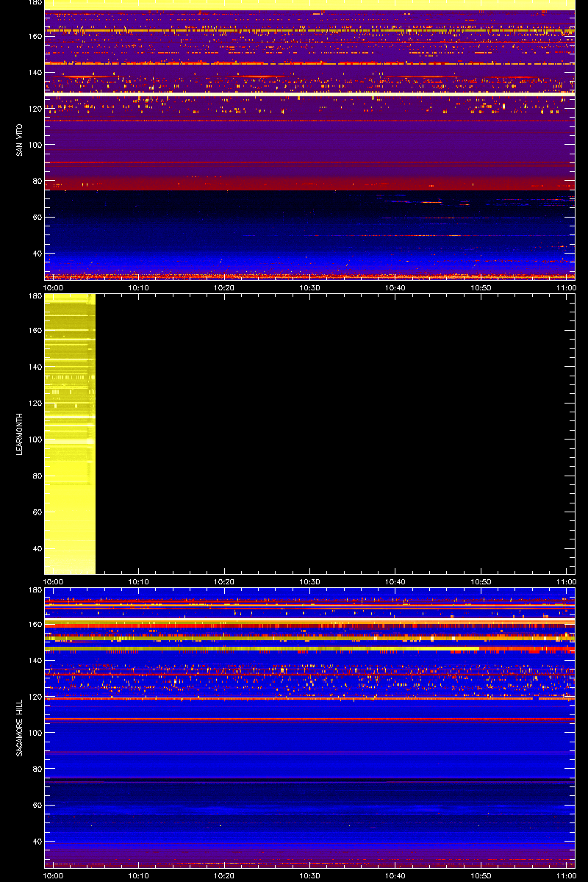Click the 100 frequency tick on San Vito
588x882 pixels.
(x=35, y=145)
